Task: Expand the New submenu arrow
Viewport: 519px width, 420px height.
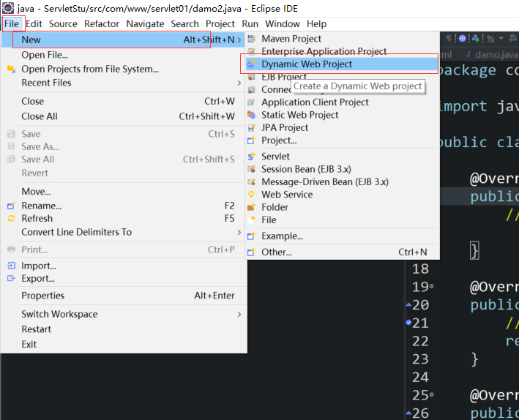Action: [239, 40]
